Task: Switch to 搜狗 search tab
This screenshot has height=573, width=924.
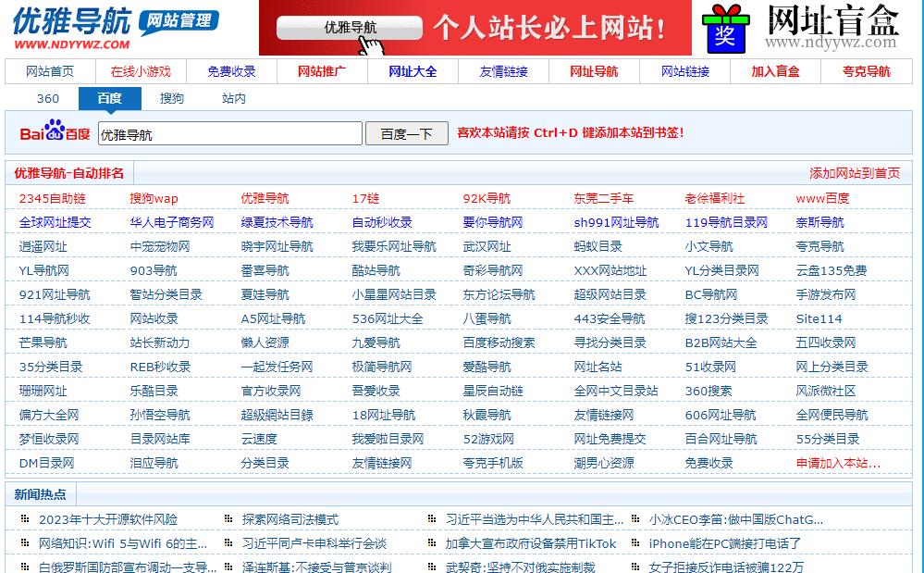Action: (x=171, y=98)
